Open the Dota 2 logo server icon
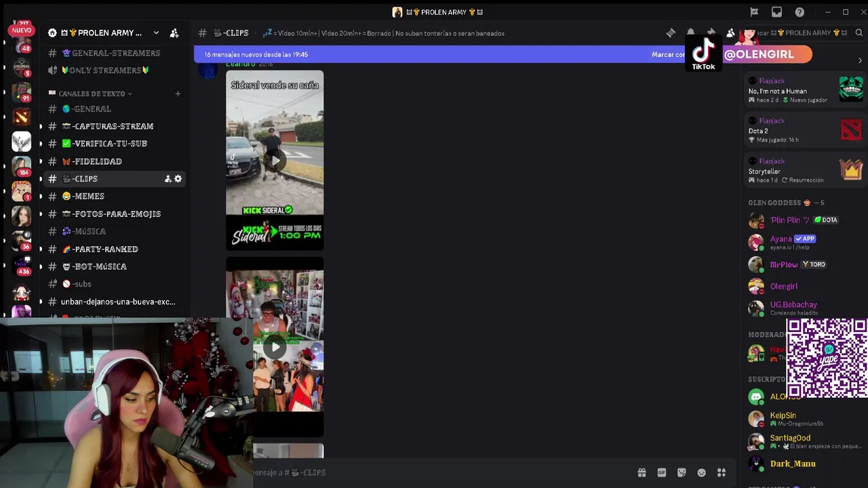868x488 pixels. pyautogui.click(x=21, y=117)
